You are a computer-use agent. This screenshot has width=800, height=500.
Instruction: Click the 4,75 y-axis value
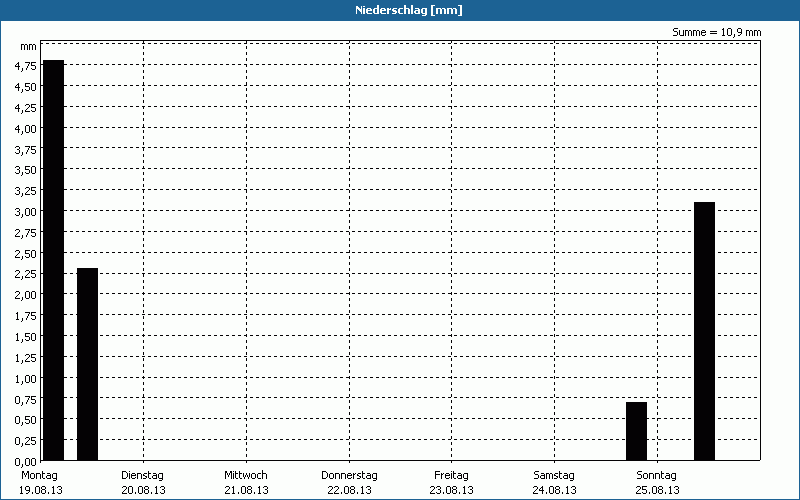pos(26,66)
